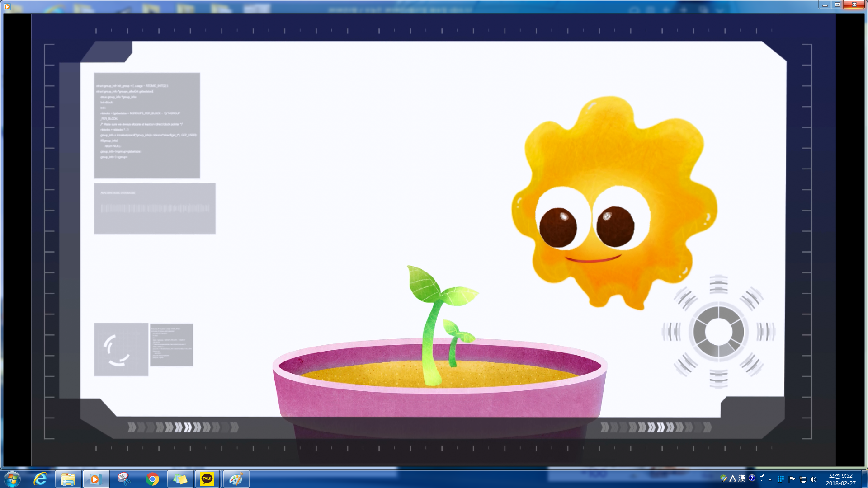Launch Internet Explorer from the taskbar
The height and width of the screenshot is (488, 868).
[41, 479]
